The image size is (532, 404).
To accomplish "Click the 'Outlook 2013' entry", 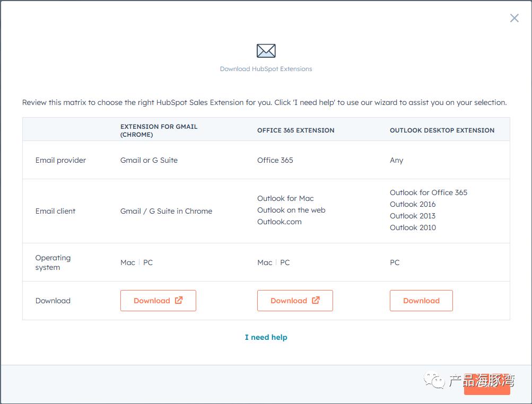I will point(413,216).
